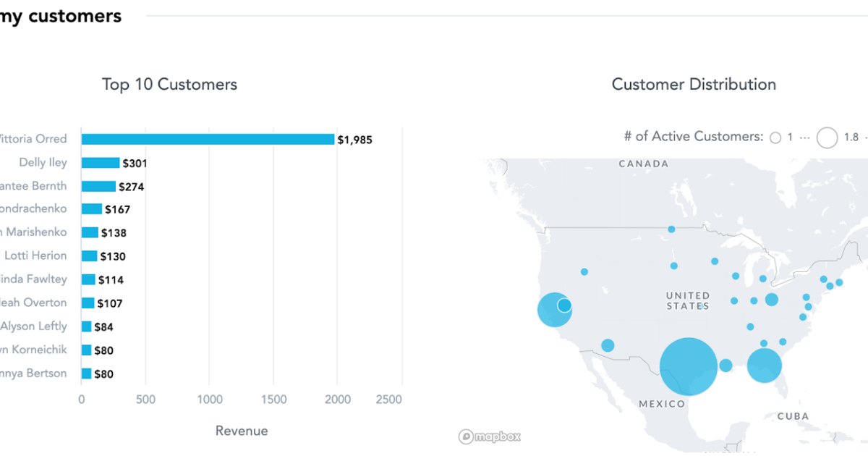The height and width of the screenshot is (456, 868).
Task: Click the $80 bar for Kornnya Bertson
Action: [87, 373]
